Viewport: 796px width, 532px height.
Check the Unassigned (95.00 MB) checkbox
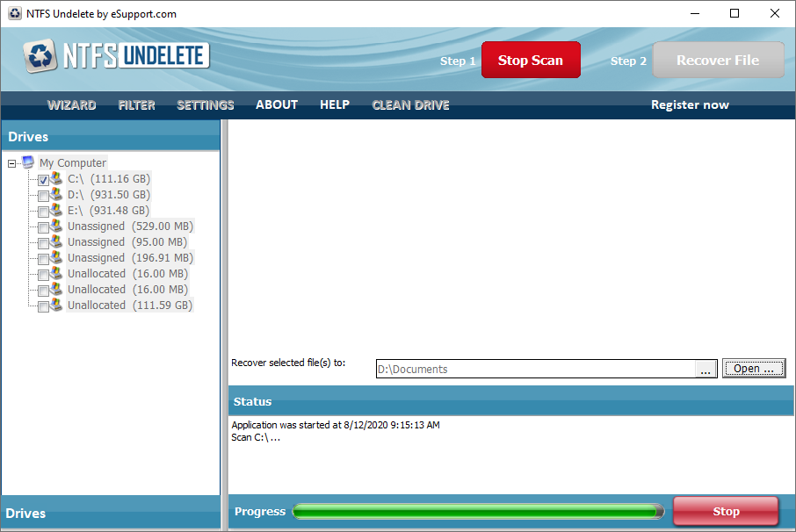44,243
